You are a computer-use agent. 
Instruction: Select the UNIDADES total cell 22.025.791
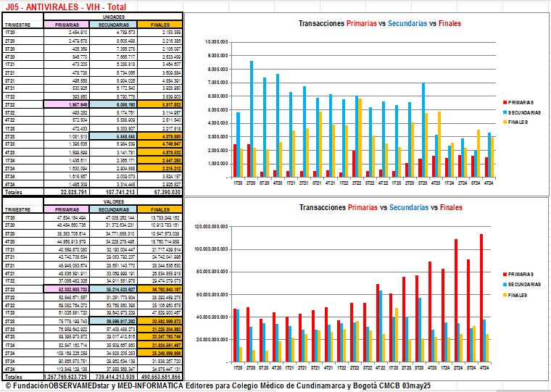tap(65, 191)
